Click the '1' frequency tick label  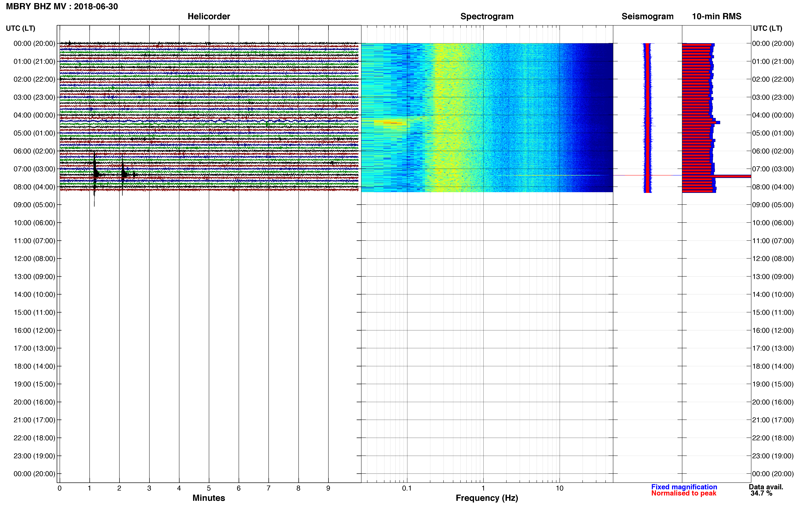tap(483, 488)
